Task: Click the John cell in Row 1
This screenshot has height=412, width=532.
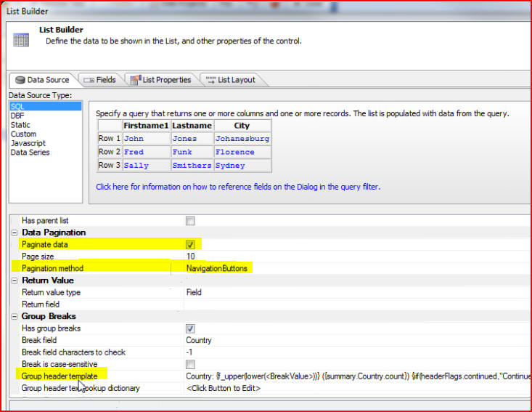Action: click(146, 139)
